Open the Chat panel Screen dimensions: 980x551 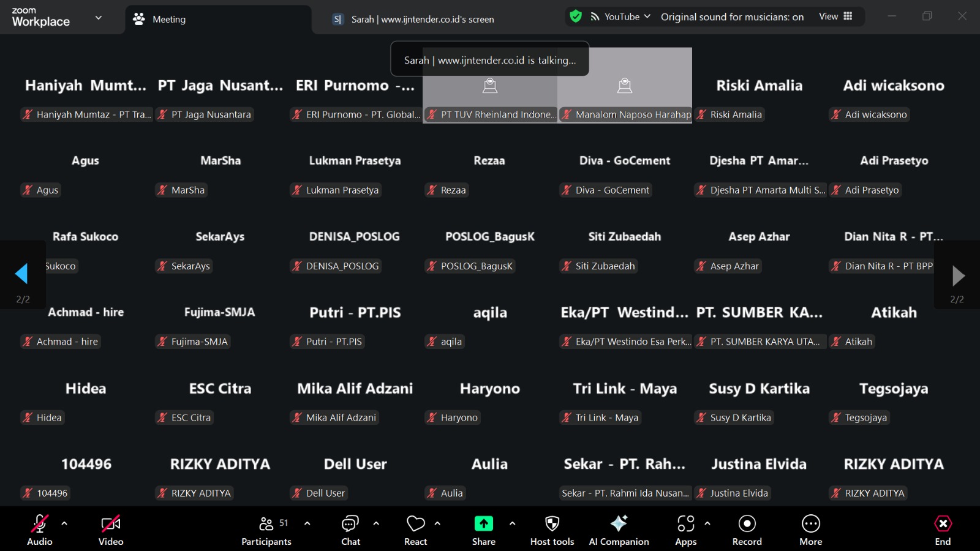pyautogui.click(x=350, y=530)
